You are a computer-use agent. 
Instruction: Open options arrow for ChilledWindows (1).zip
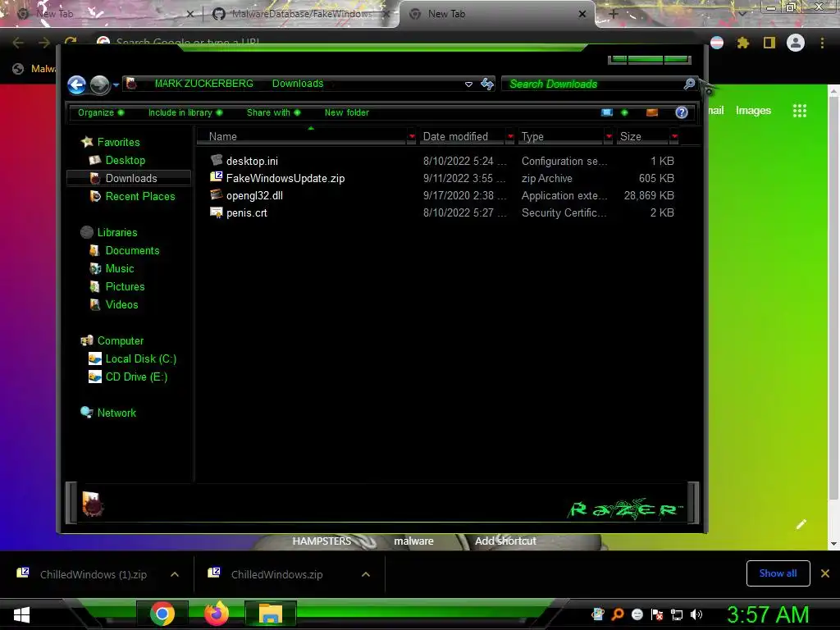[x=175, y=574]
